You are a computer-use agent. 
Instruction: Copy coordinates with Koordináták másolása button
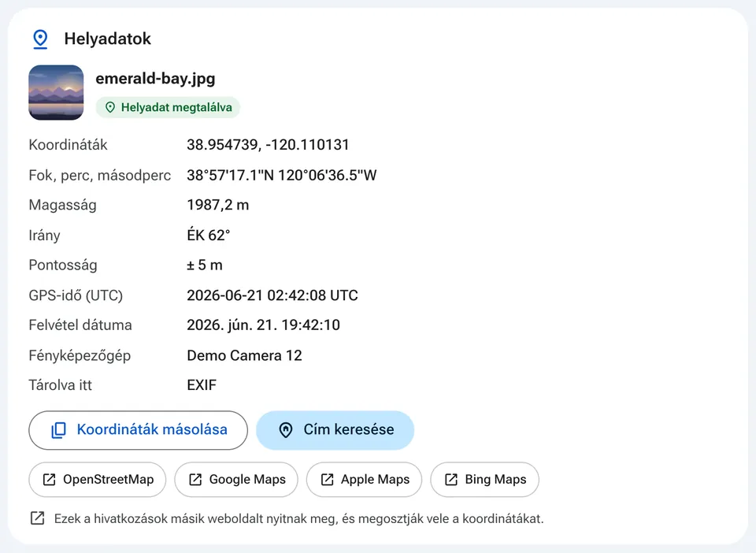coord(138,430)
